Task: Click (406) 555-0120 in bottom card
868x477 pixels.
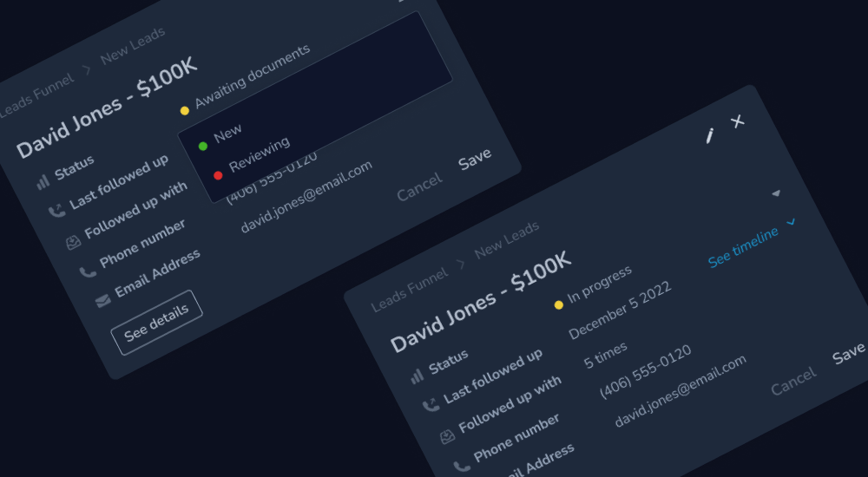Action: tap(646, 372)
